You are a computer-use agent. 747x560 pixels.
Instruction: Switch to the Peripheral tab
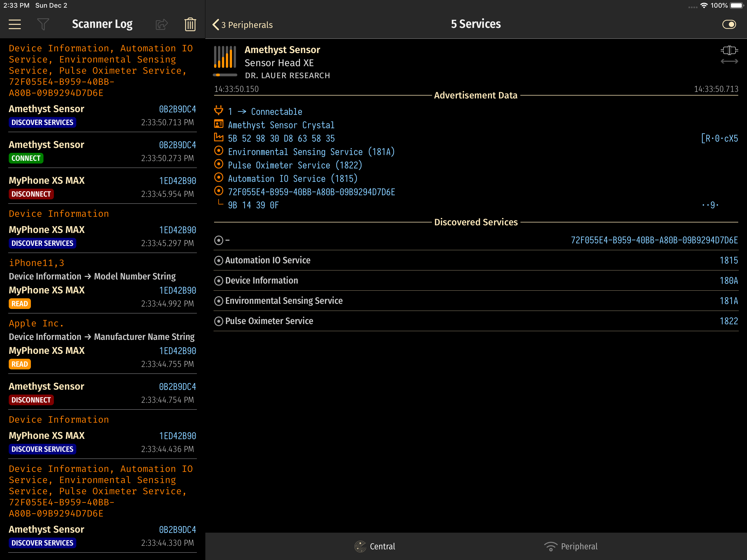tap(571, 546)
